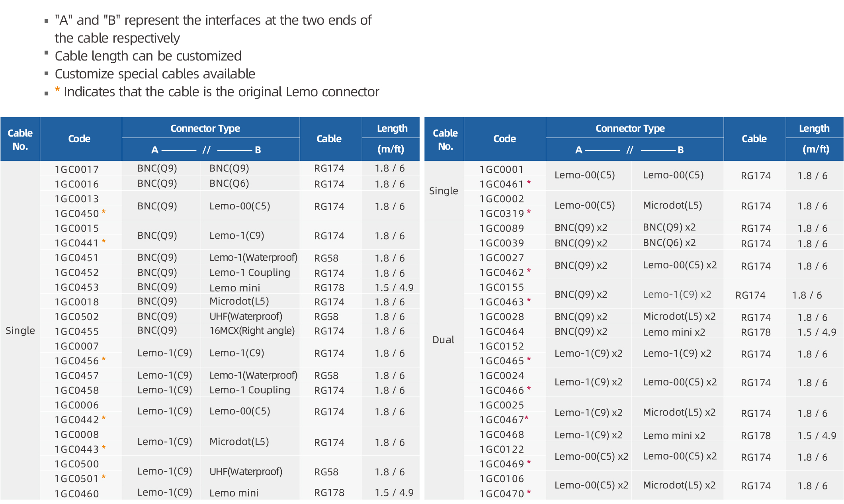Click cable code 1GC0017
Viewport: 844px width, 504px height.
(76, 169)
